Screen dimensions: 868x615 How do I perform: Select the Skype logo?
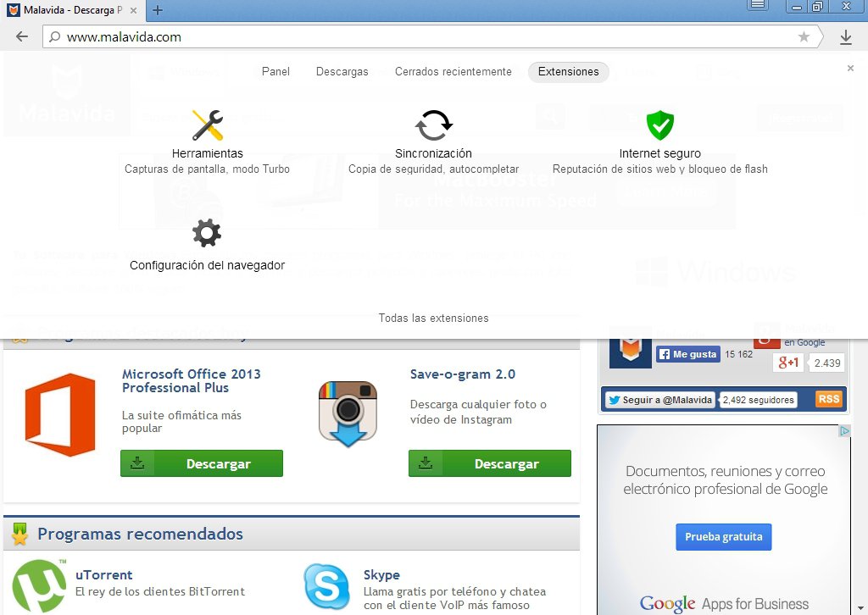326,586
